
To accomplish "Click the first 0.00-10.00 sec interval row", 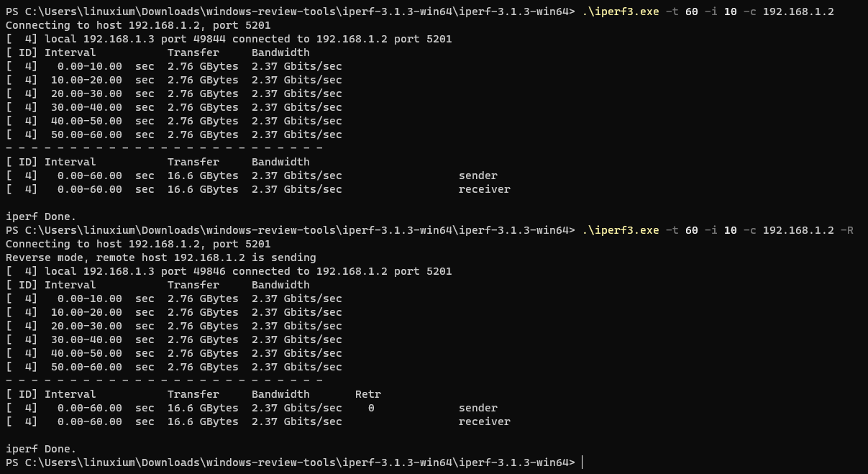I will 174,66.
